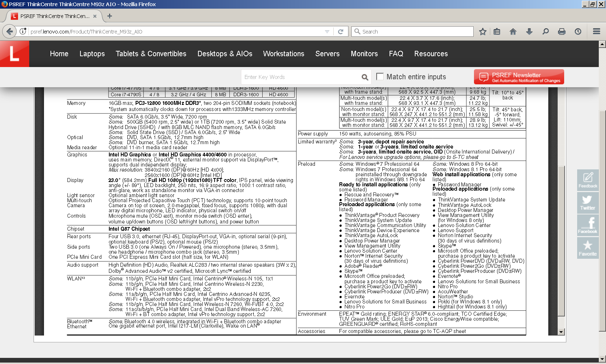Open the Resources menu
The width and height of the screenshot is (606, 364).
click(431, 54)
